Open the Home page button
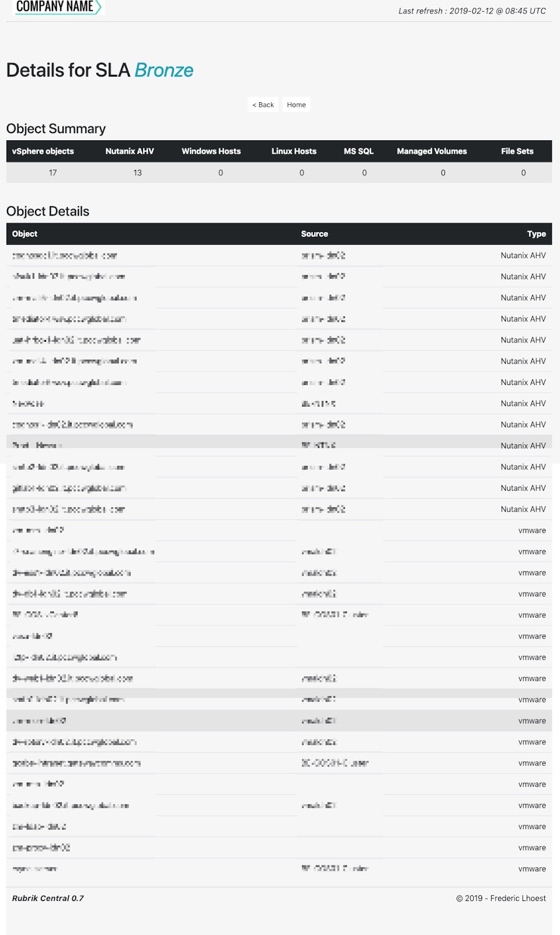This screenshot has height=935, width=560. [x=296, y=105]
